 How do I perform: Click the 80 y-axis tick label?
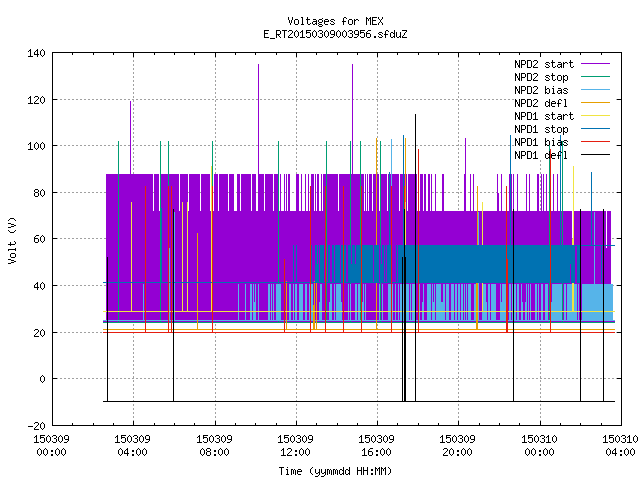(40, 193)
